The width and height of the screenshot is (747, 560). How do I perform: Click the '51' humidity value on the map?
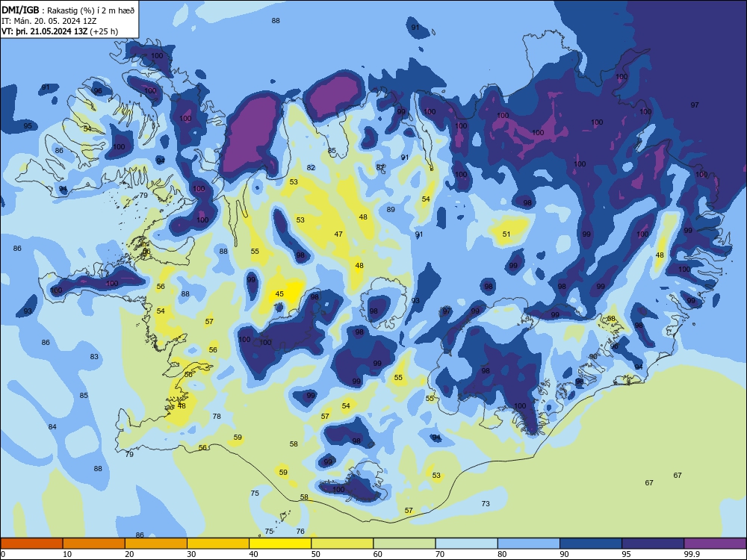[506, 234]
